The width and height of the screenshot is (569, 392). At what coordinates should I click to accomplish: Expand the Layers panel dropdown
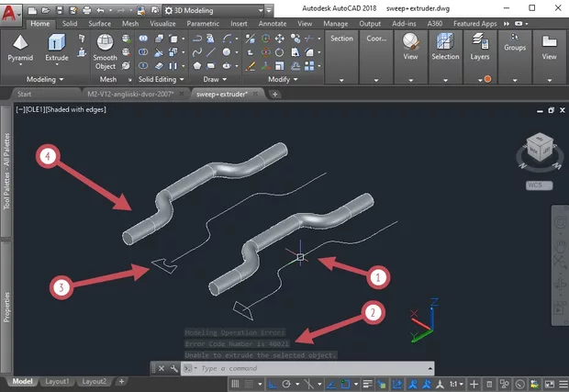pyautogui.click(x=480, y=80)
